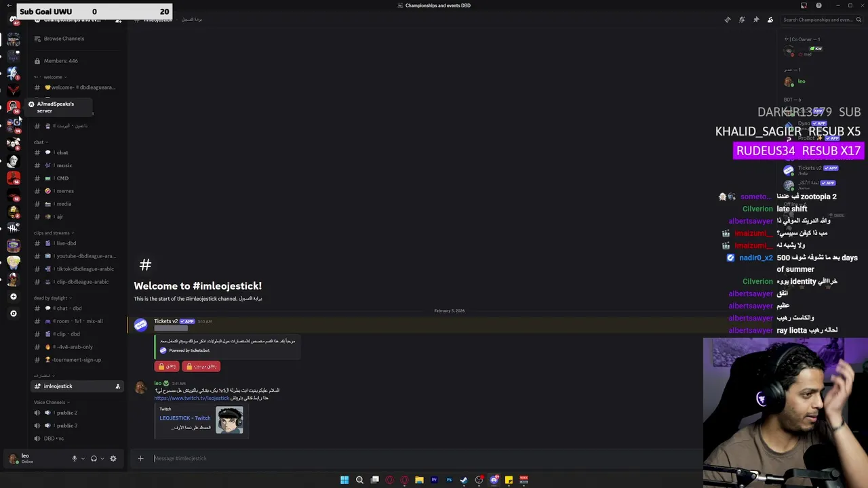This screenshot has width=868, height=488.
Task: Expand headphone output options arrow
Action: 102,459
